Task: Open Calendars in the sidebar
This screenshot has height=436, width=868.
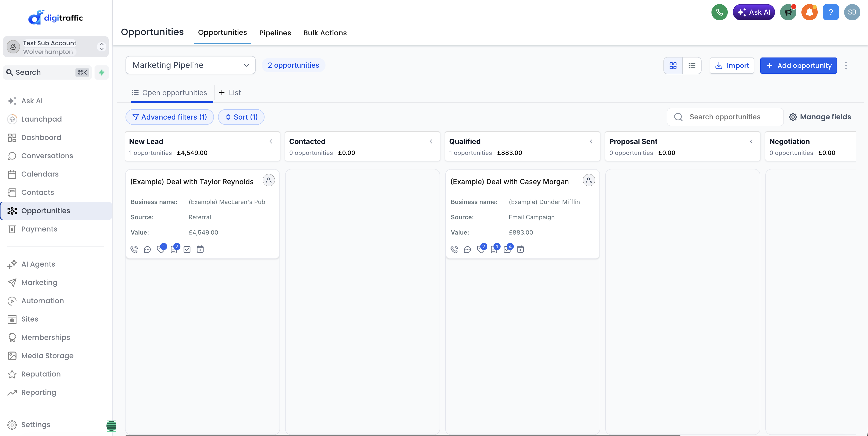Action: pos(56,174)
